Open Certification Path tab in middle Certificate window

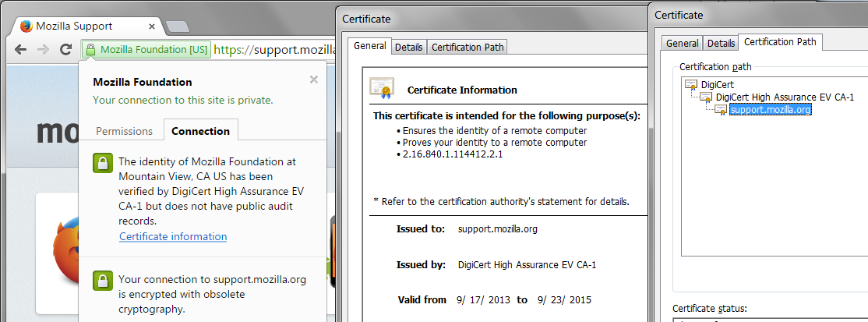click(x=468, y=47)
